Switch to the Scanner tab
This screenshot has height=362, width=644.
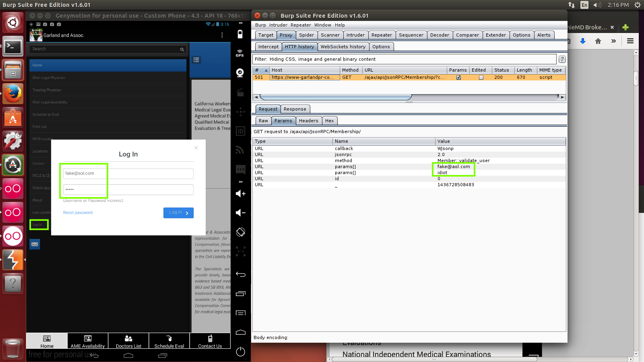[330, 35]
